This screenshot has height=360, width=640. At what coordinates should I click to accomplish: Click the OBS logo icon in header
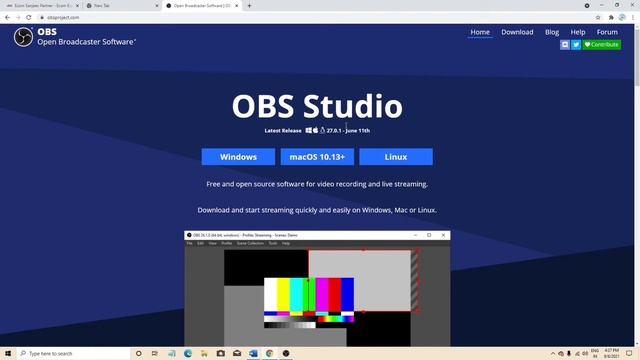(23, 37)
